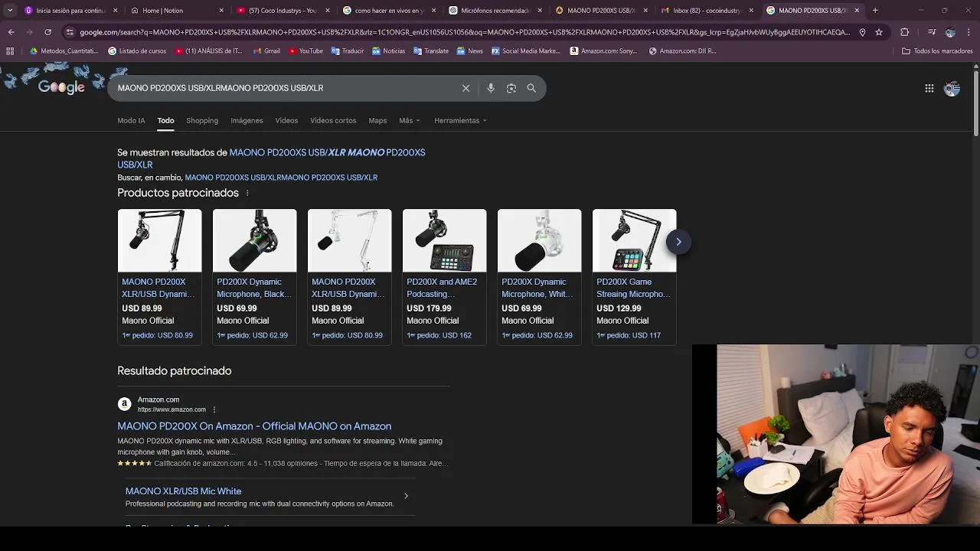
Task: Open PD200X and AME2 Podcasting product
Action: pos(444,275)
